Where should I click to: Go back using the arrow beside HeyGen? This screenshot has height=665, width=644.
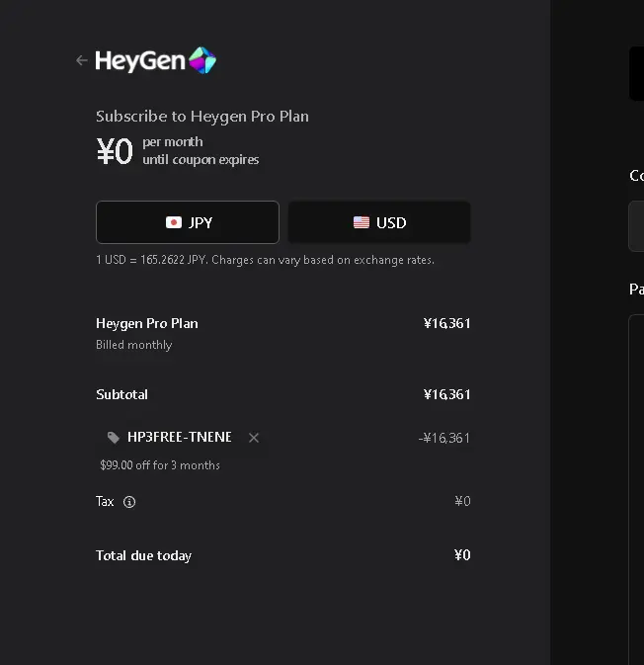point(81,60)
